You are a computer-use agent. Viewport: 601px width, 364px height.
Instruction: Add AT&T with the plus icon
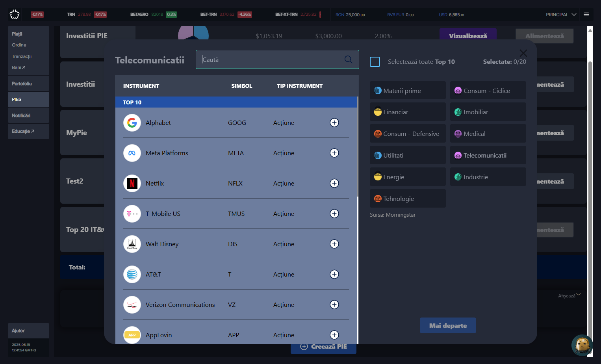(x=334, y=274)
